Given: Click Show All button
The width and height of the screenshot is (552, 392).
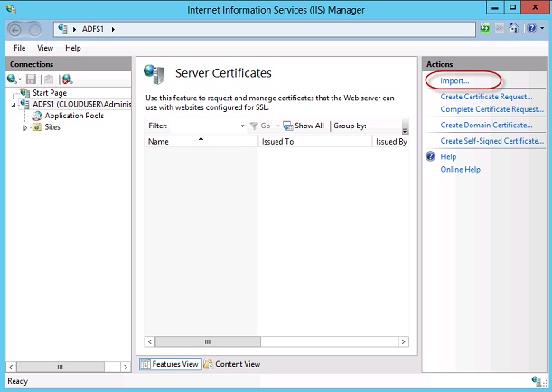Looking at the screenshot, I should [304, 126].
